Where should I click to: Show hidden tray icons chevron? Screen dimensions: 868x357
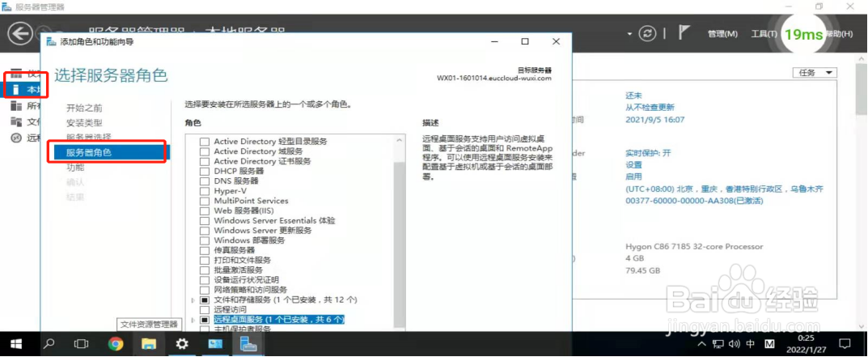pos(702,344)
